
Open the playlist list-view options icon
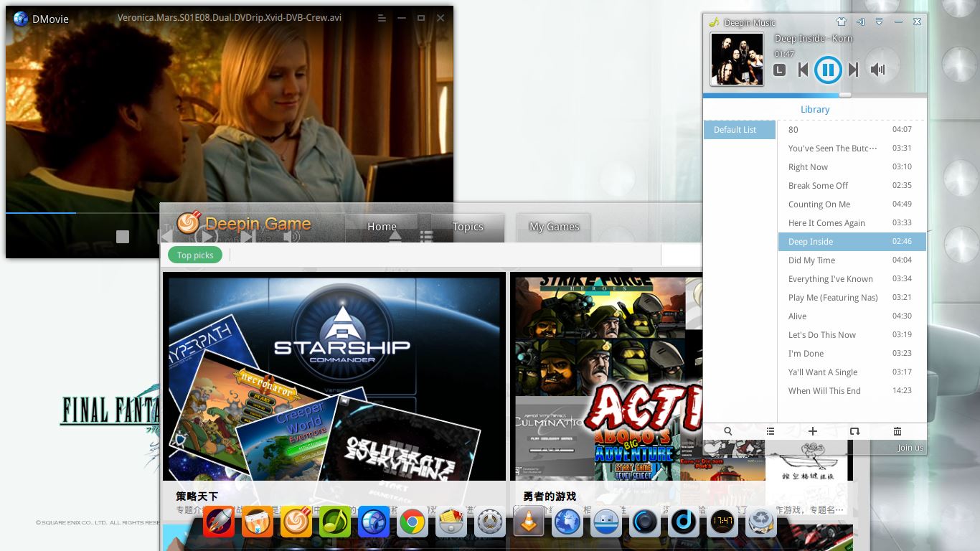(771, 431)
